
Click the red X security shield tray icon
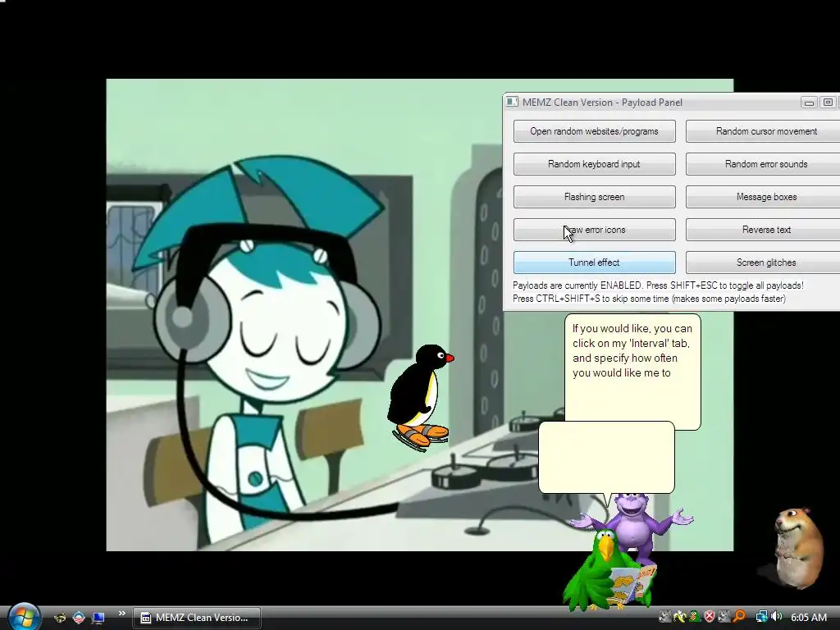tap(710, 617)
